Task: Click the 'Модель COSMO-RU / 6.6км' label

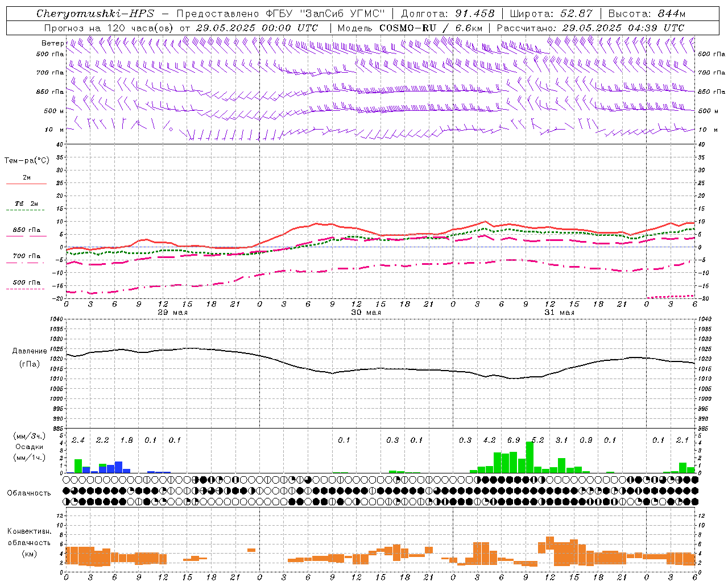Action: pos(410,28)
